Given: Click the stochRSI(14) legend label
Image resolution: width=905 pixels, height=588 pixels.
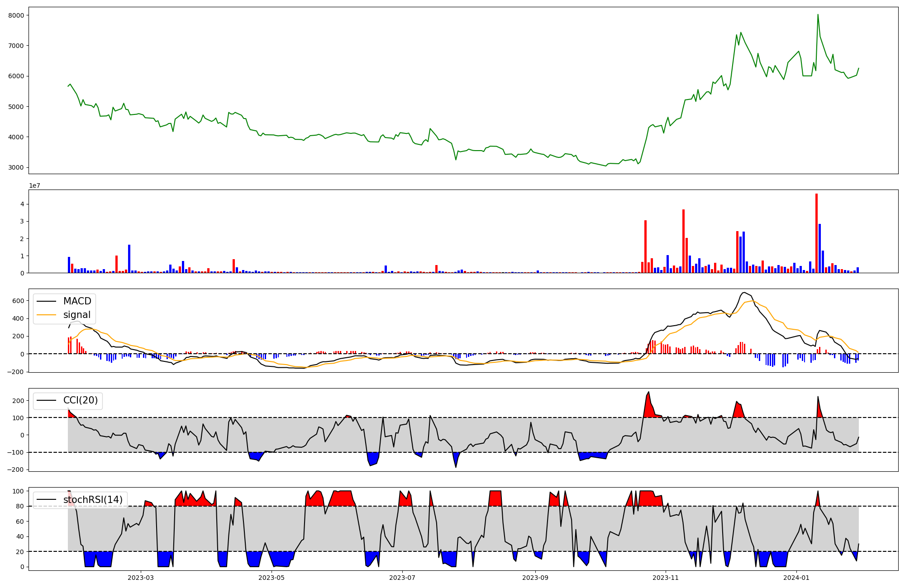Looking at the screenshot, I should [x=93, y=500].
